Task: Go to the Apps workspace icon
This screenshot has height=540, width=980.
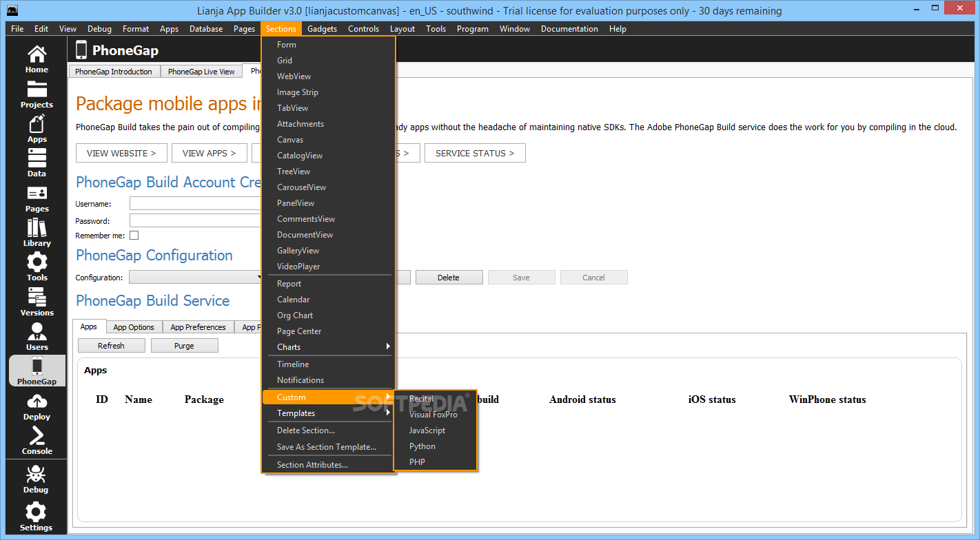Action: click(37, 129)
